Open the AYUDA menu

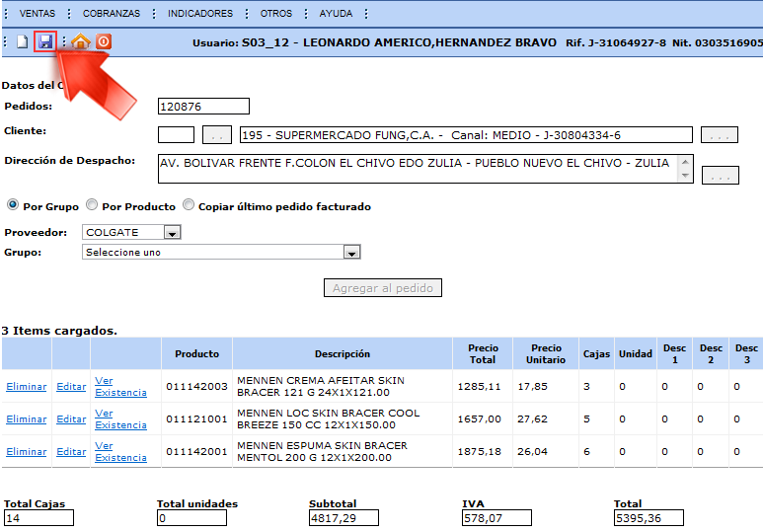tap(336, 14)
